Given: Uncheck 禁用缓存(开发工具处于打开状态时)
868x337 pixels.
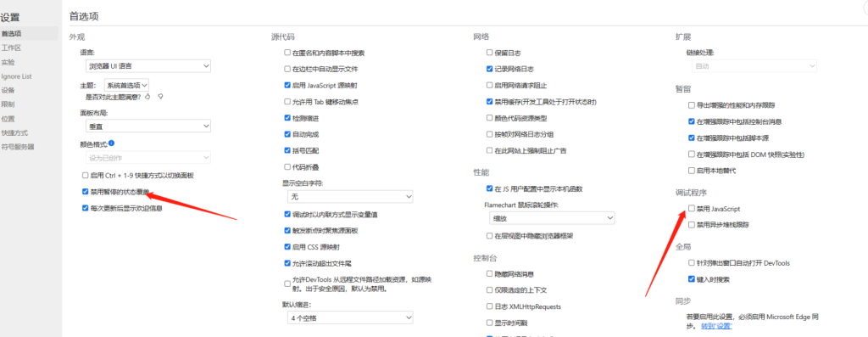Looking at the screenshot, I should (x=489, y=101).
